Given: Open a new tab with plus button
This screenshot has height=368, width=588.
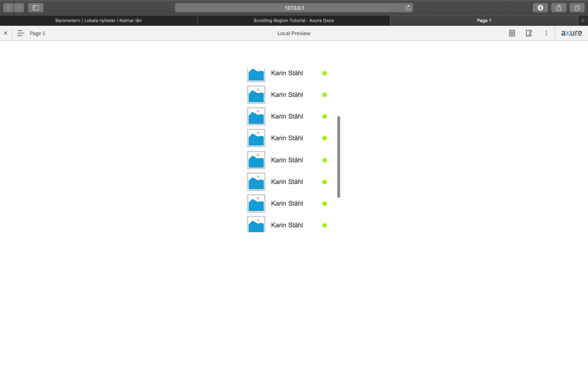Looking at the screenshot, I should pos(583,20).
